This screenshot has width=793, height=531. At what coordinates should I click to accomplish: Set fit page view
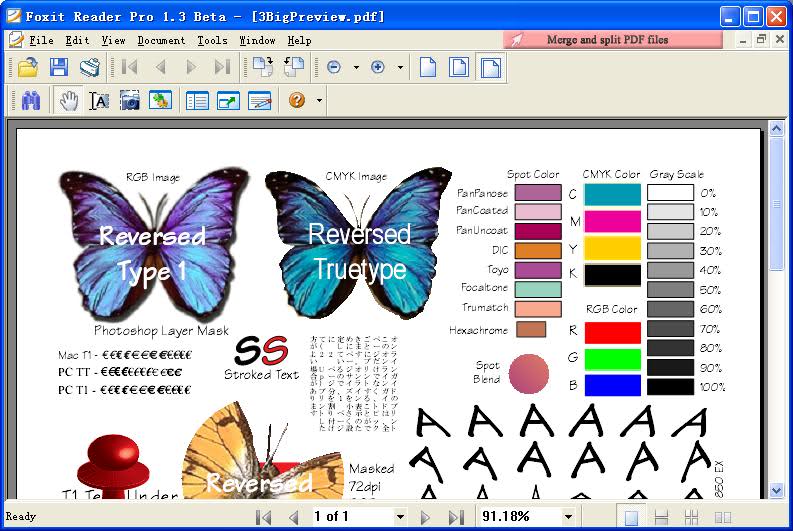tap(459, 67)
